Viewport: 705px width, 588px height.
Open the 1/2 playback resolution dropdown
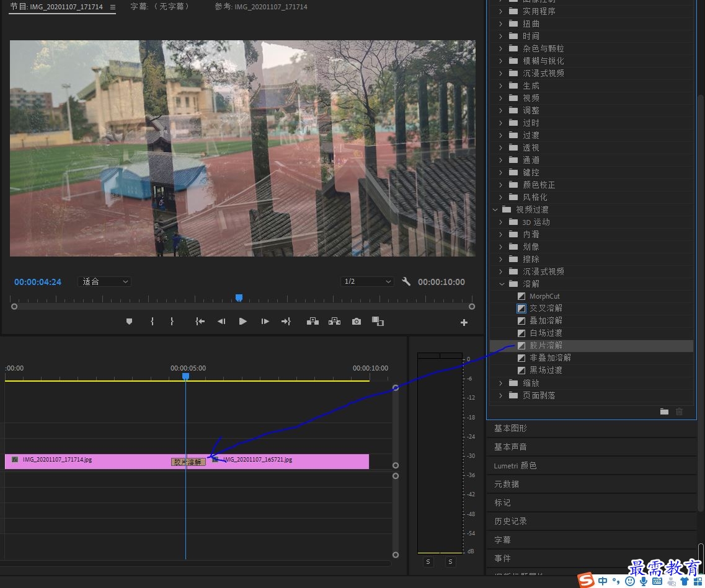point(367,282)
